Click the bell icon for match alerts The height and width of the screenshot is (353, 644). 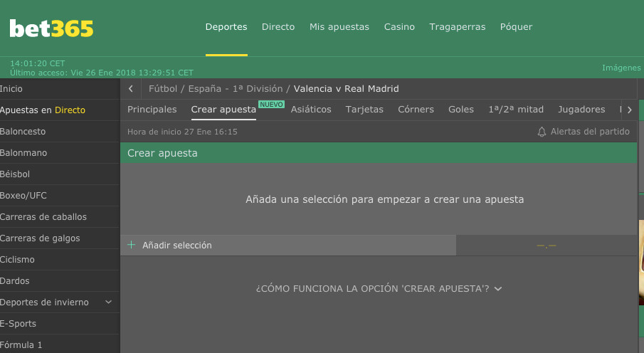[x=542, y=132]
